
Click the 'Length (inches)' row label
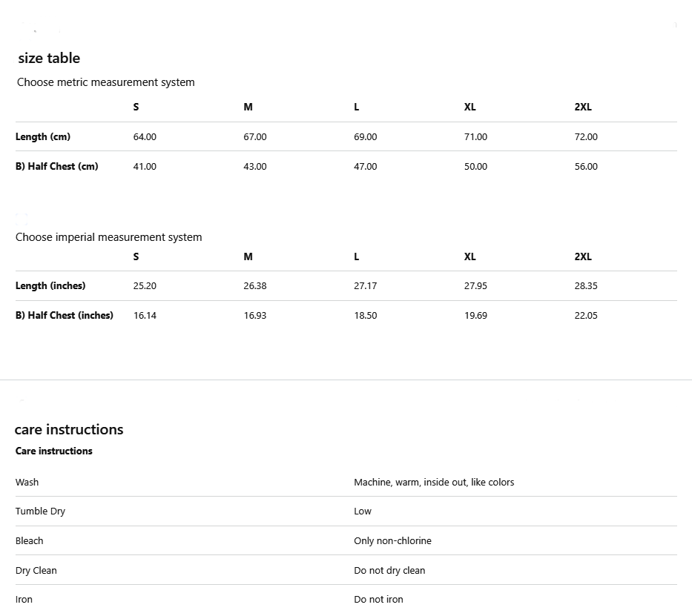point(50,285)
